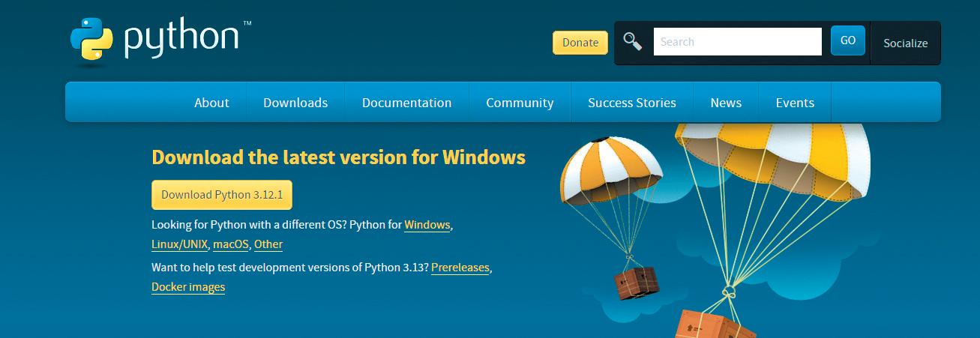
Task: Click the Python logo
Action: coord(160,40)
